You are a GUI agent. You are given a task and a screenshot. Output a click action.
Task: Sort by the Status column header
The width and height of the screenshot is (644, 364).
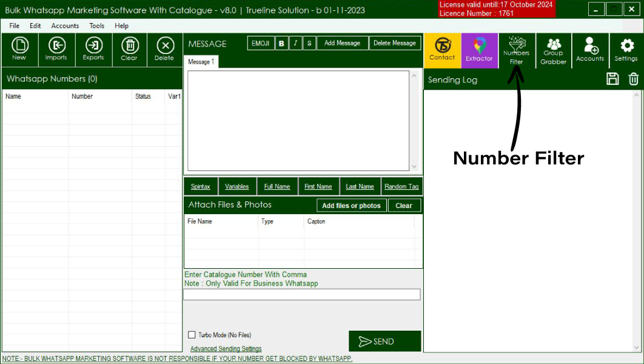[x=149, y=96]
